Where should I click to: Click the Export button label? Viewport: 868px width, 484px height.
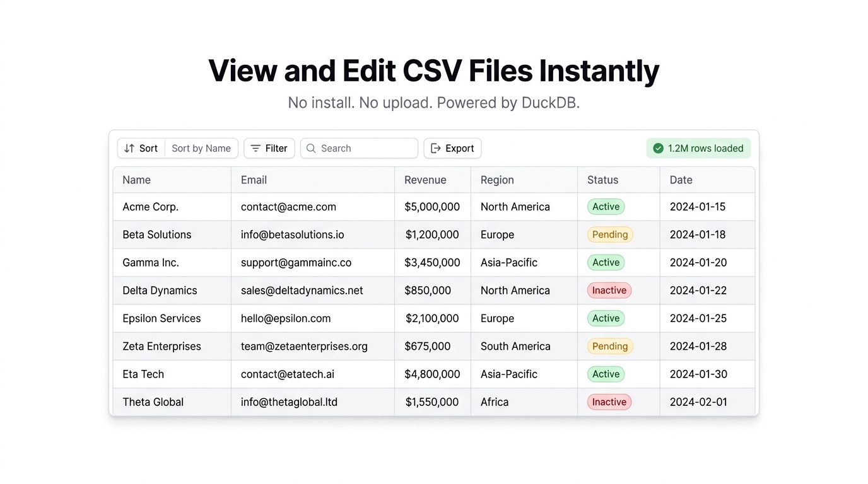pos(459,149)
